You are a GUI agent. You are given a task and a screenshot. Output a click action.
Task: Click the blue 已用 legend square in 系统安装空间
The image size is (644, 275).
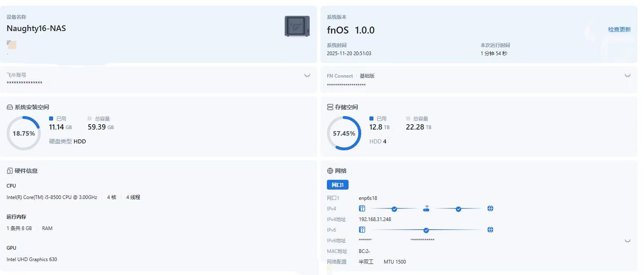[51, 118]
